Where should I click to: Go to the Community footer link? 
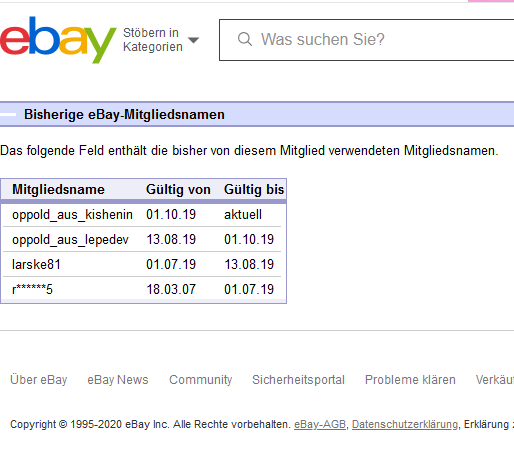click(x=200, y=380)
